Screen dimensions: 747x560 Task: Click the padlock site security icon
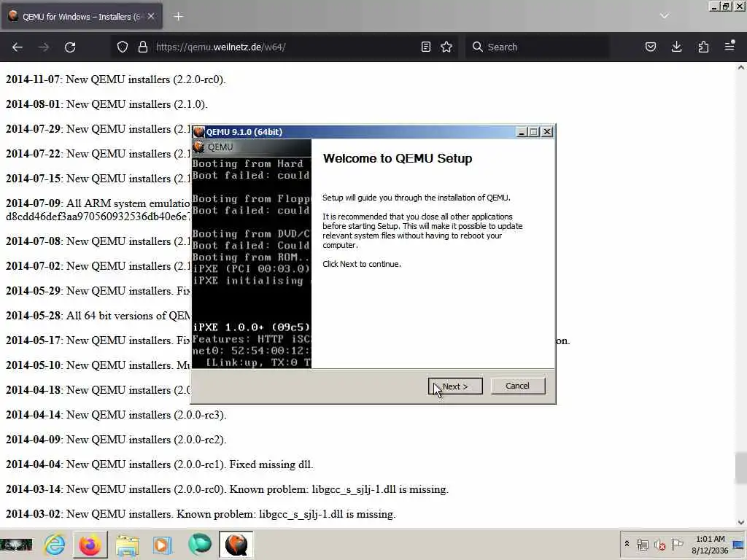[142, 47]
